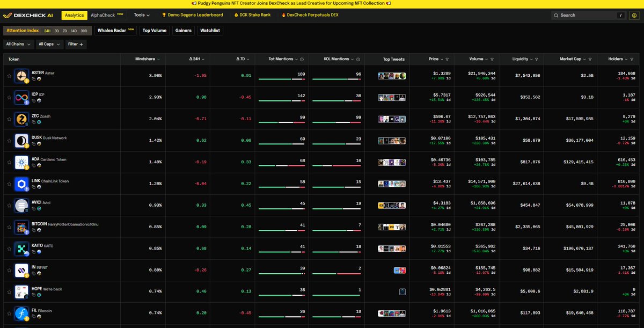
Task: Open the All Chains dropdown
Action: 18,44
